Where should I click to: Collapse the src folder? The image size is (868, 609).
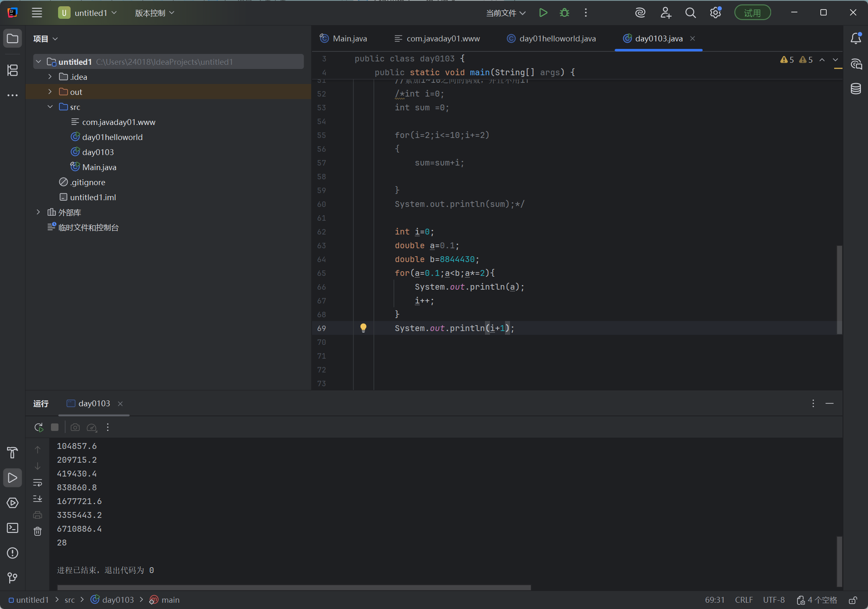50,107
